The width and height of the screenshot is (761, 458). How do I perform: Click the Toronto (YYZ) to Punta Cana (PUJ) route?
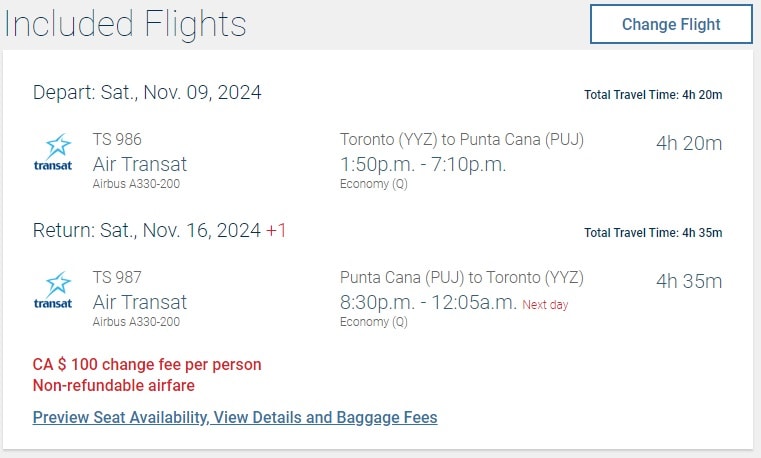tap(461, 140)
